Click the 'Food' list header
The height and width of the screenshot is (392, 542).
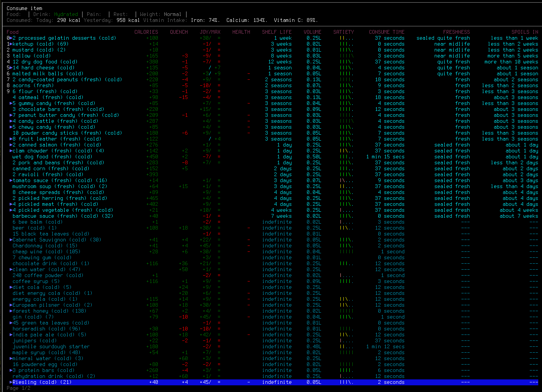pos(13,32)
